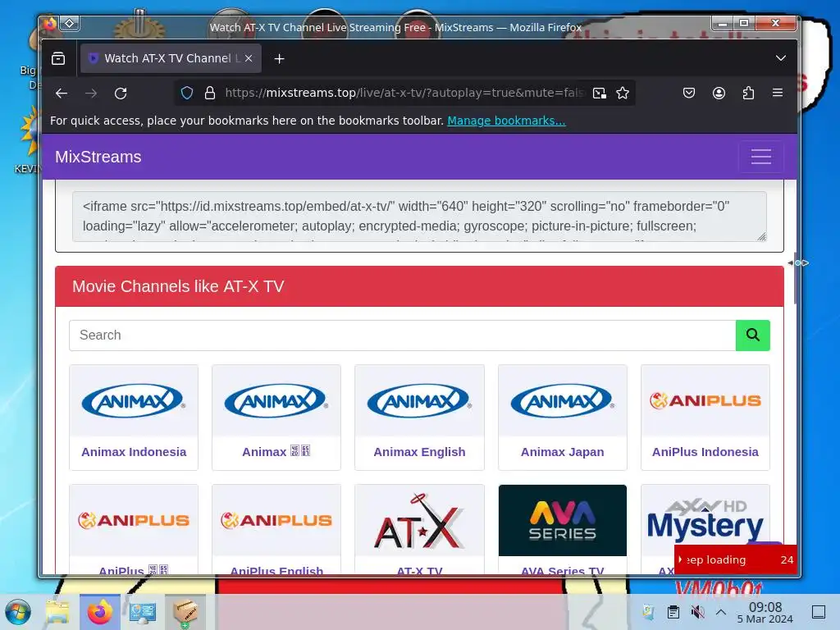This screenshot has width=840, height=630.
Task: Open picture-in-picture icon in address bar
Action: [x=600, y=94]
